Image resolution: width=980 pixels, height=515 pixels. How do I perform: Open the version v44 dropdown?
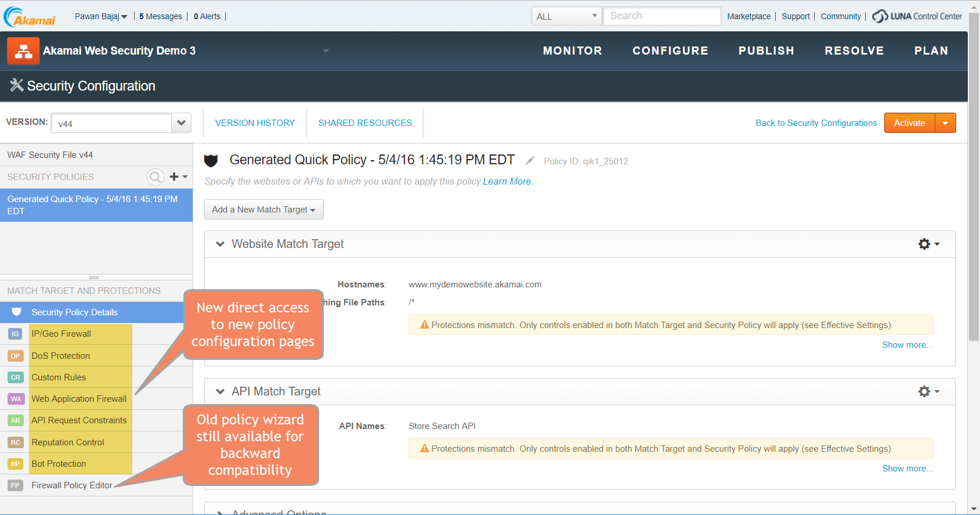click(181, 123)
